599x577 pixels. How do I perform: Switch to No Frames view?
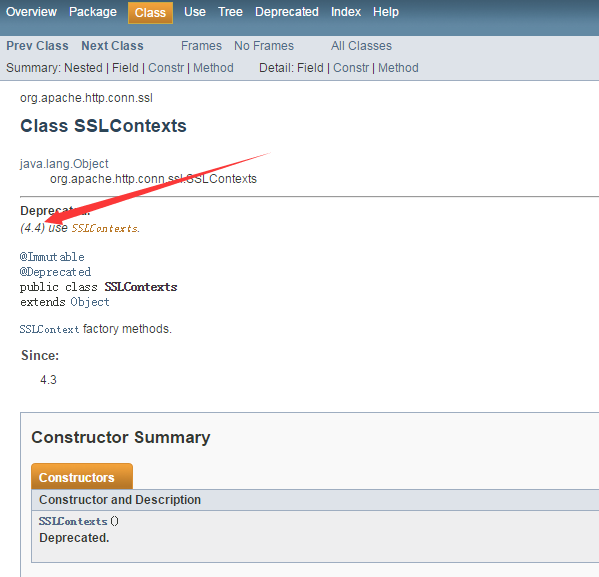click(x=264, y=46)
